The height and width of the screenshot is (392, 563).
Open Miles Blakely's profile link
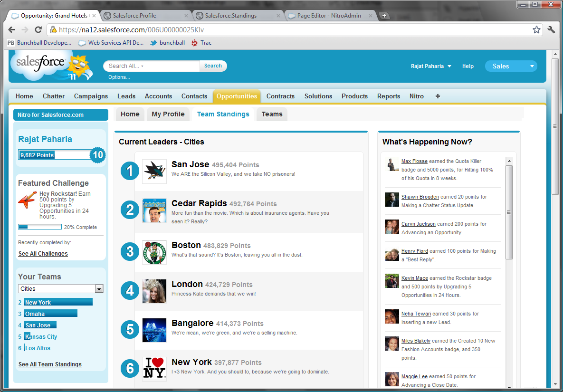[416, 341]
